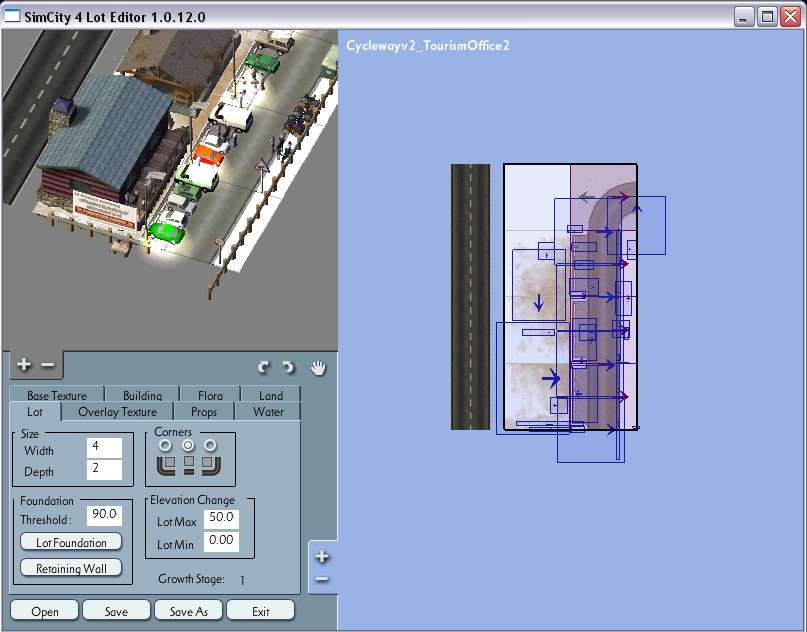Click the Elevation Change group label
The image size is (807, 632).
pos(192,500)
